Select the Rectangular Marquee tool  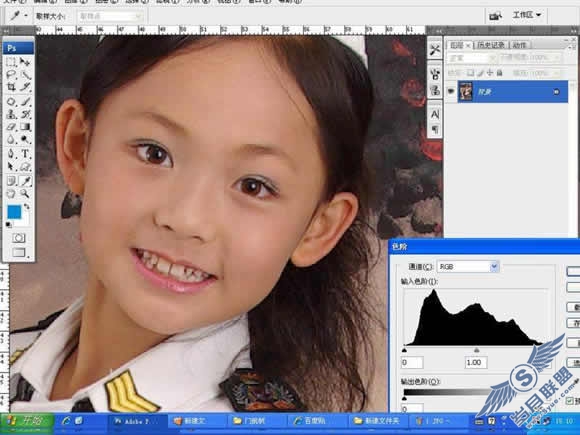11,62
